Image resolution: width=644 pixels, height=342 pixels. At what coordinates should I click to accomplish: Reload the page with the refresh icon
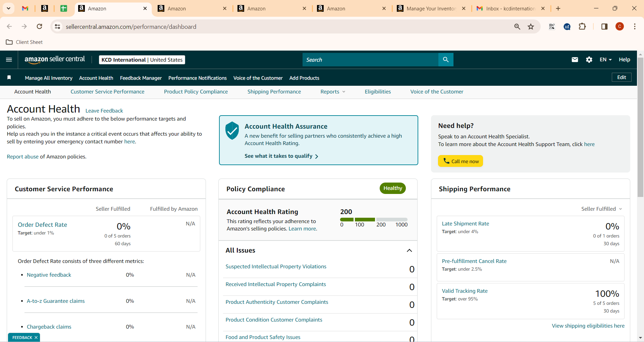[40, 26]
